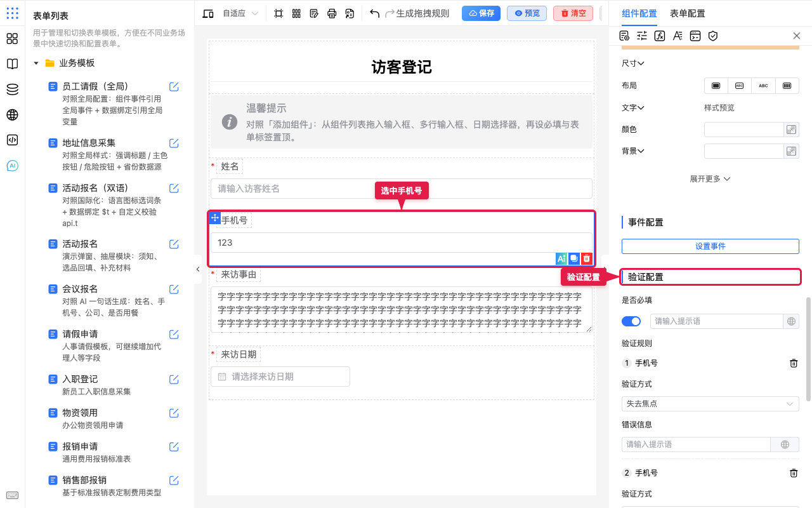Open the 自适应 size dropdown
The image size is (812, 508).
point(240,13)
